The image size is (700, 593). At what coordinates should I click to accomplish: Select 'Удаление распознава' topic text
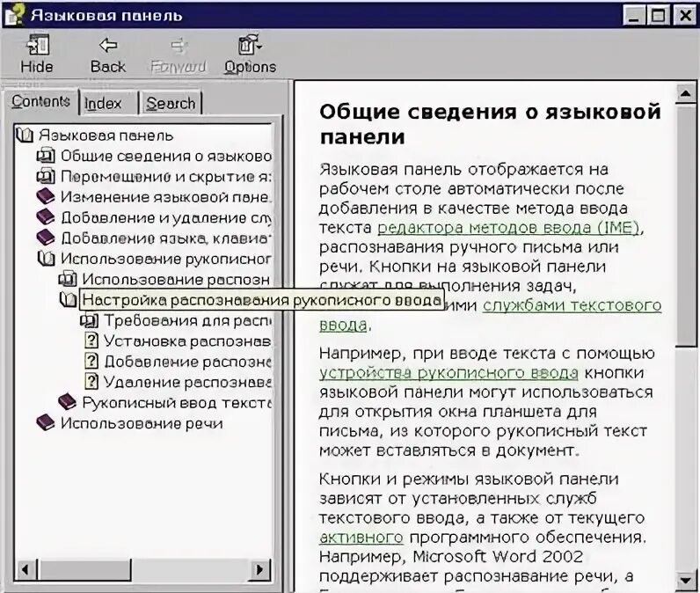[x=187, y=382]
